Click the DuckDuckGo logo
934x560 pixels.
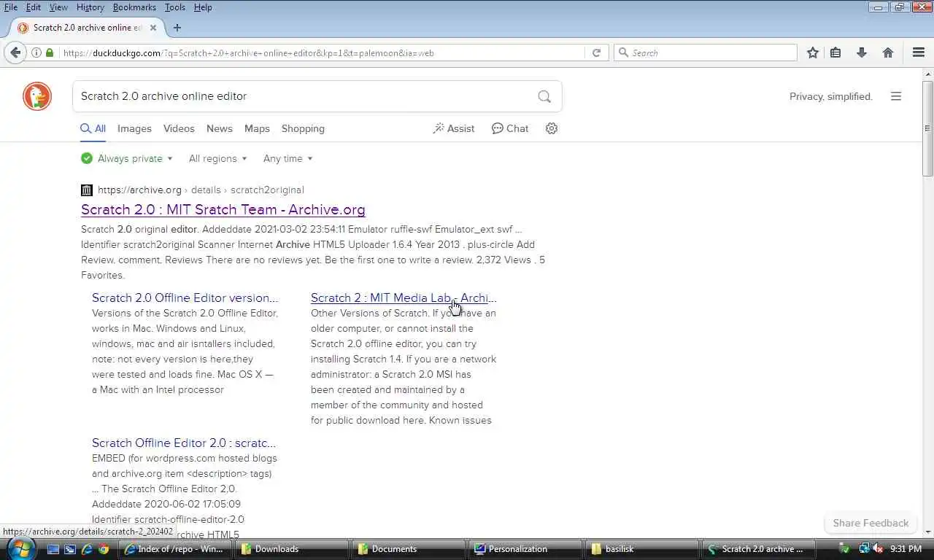37,96
